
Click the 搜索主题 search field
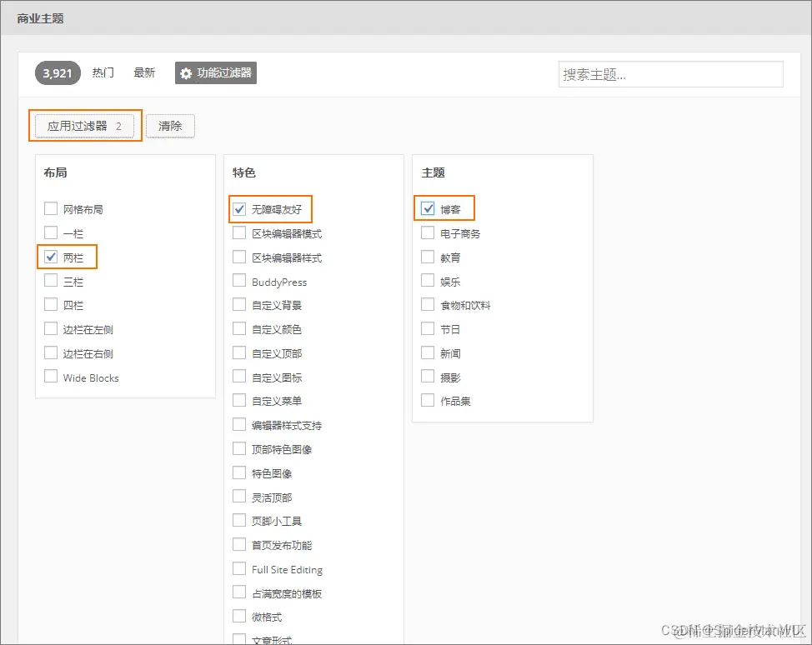pos(670,74)
